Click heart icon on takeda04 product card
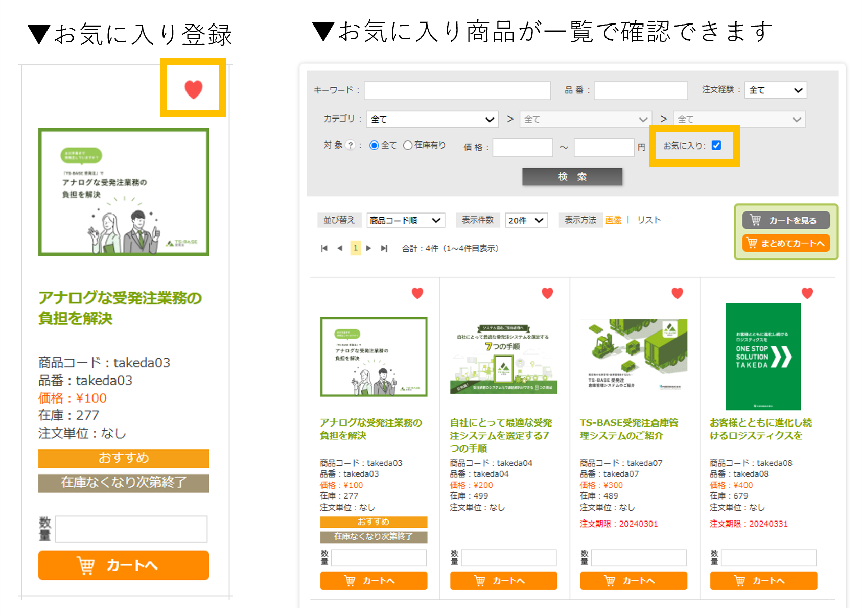The height and width of the screenshot is (616, 862). tap(547, 293)
